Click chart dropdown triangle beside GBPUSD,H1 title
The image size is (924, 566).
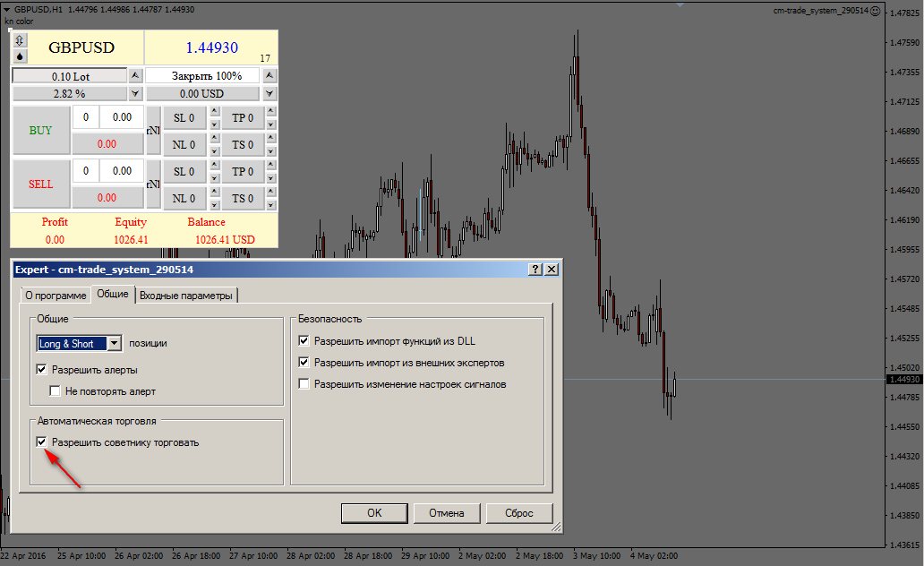coord(6,10)
